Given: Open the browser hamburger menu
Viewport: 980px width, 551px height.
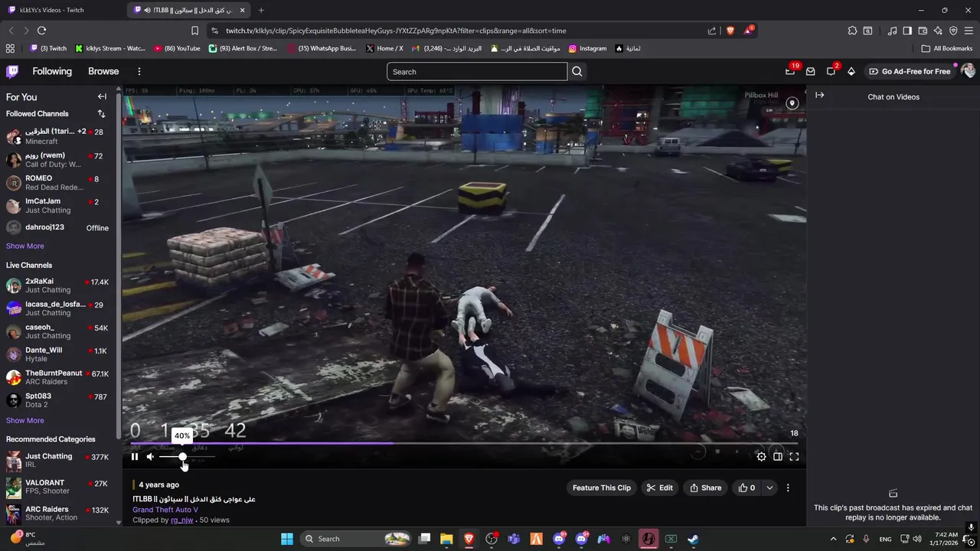Looking at the screenshot, I should pos(969,31).
